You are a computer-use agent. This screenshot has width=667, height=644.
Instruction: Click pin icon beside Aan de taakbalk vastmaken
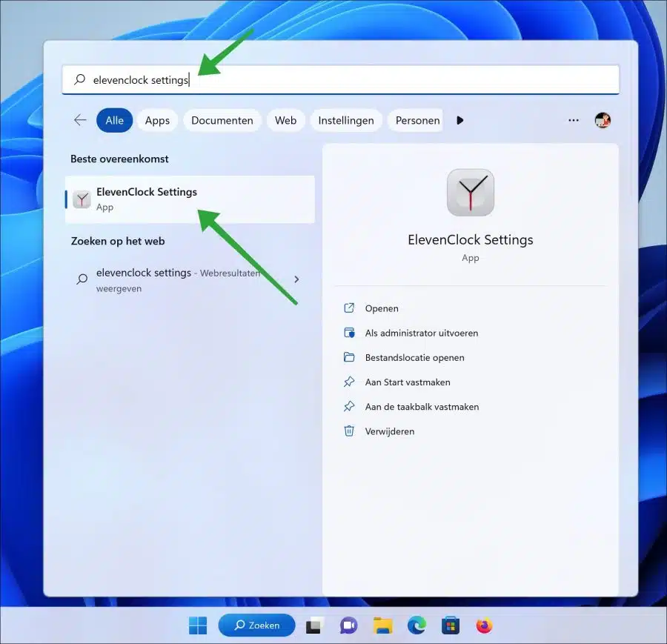(x=349, y=407)
